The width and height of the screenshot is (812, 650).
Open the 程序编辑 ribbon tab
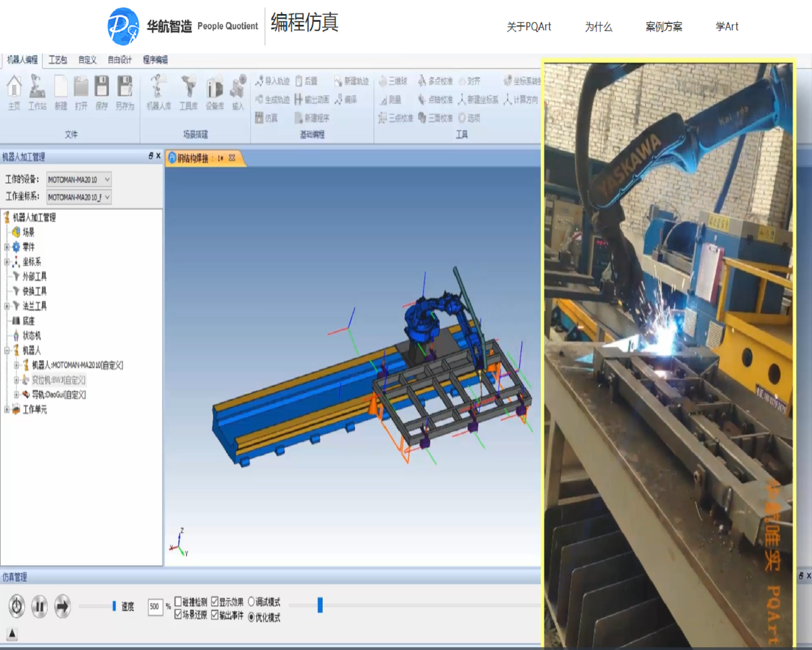click(x=155, y=60)
